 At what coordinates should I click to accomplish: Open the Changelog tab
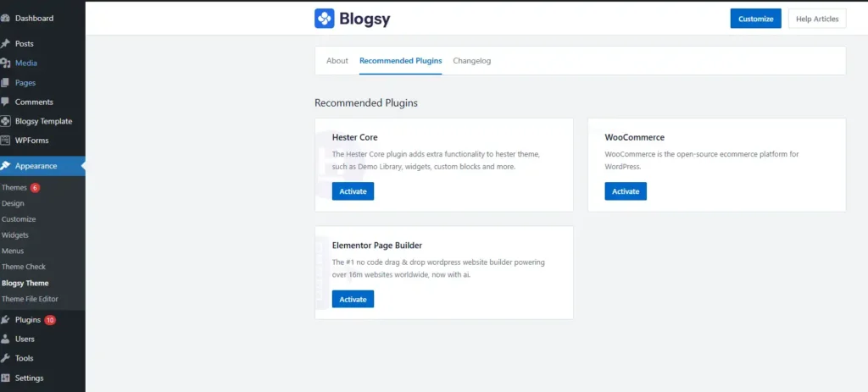point(471,61)
